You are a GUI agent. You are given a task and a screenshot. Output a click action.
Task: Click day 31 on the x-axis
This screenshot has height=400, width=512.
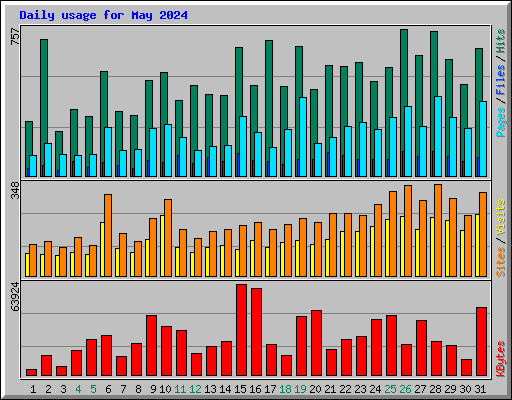pos(480,389)
